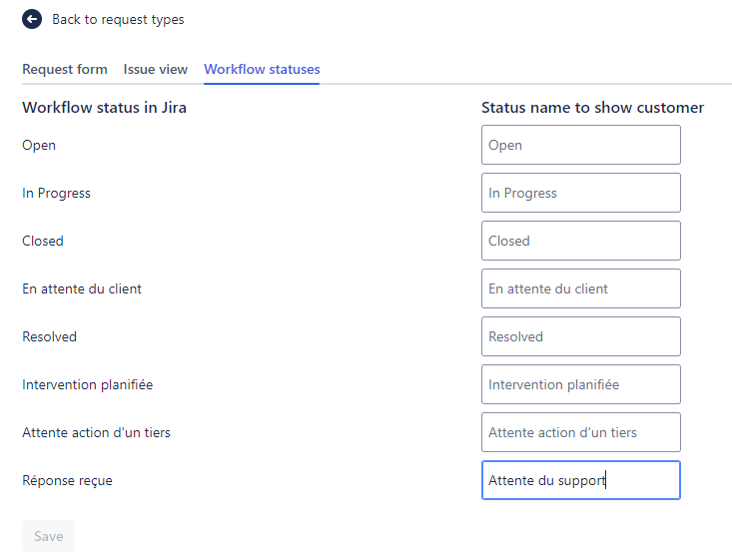Viewport: 732px width, 560px height.
Task: Click the In Progress customer status input
Action: coord(580,193)
